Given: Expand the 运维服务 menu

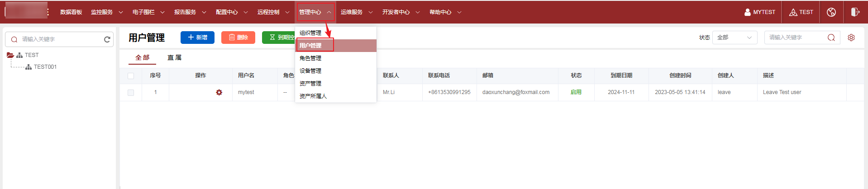Looking at the screenshot, I should [x=357, y=12].
